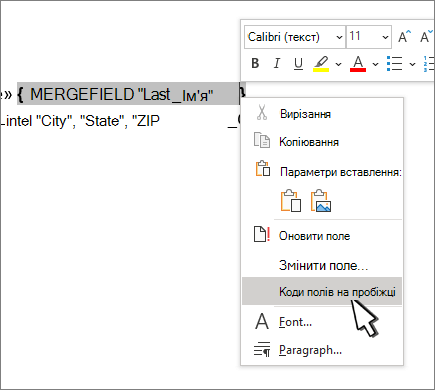Open Calibri font name dropdown

(x=339, y=37)
